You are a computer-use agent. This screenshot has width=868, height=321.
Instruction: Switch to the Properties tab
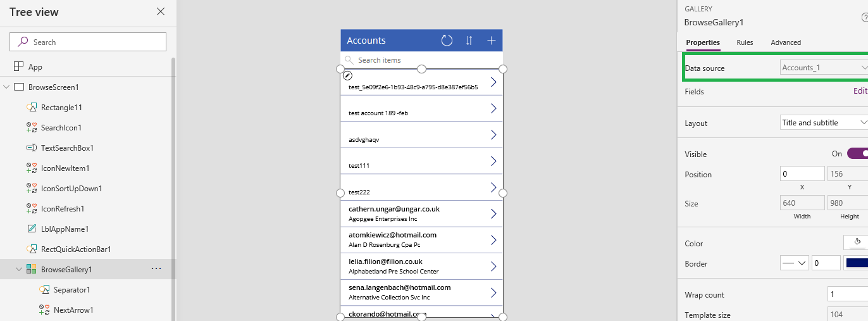click(x=703, y=42)
